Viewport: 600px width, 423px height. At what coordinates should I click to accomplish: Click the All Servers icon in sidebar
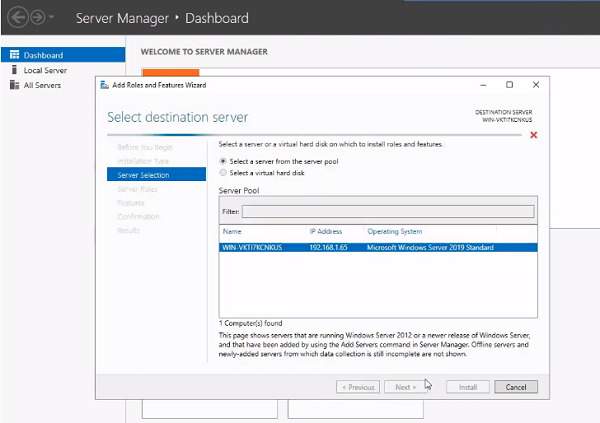pos(15,85)
